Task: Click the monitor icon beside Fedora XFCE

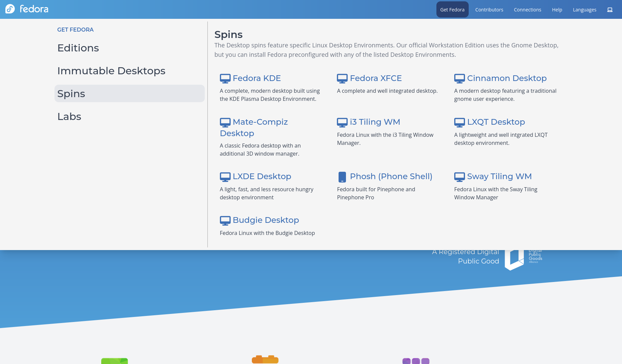Action: tap(342, 78)
